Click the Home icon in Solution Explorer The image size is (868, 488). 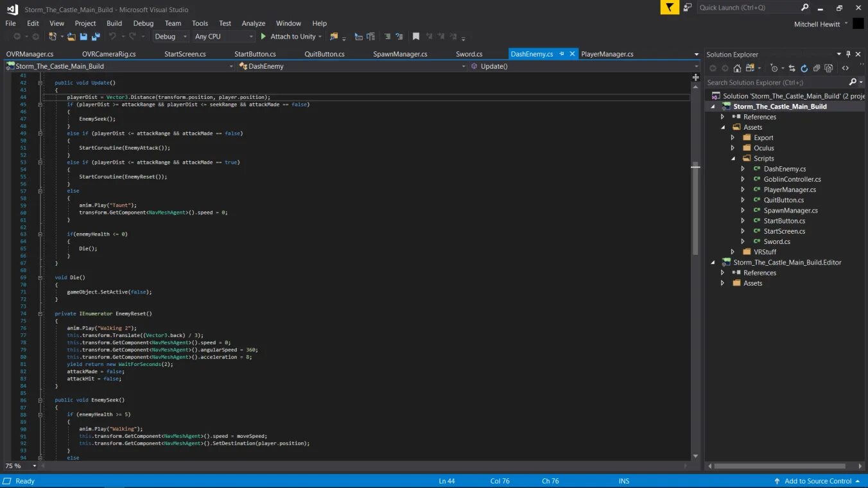737,68
